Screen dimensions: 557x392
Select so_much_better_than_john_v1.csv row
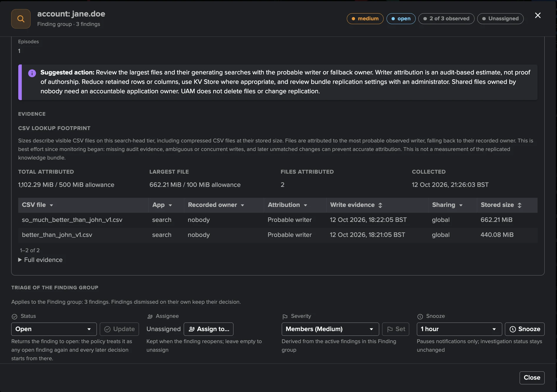click(x=278, y=220)
